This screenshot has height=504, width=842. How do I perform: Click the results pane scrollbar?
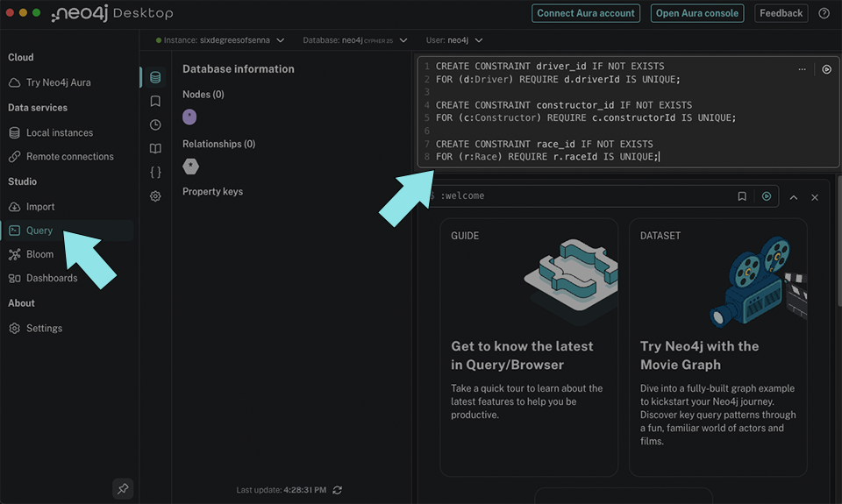pyautogui.click(x=838, y=242)
